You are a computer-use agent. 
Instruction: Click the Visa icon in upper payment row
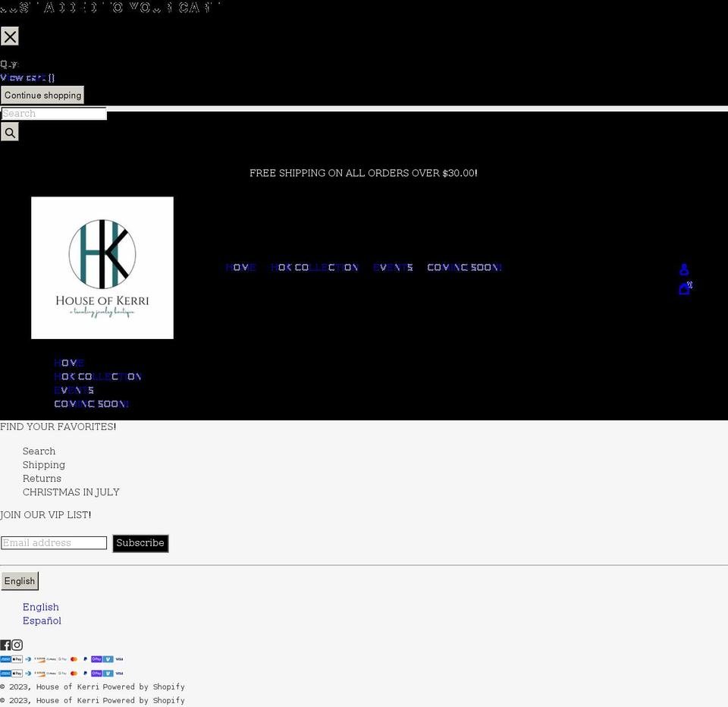(119, 659)
